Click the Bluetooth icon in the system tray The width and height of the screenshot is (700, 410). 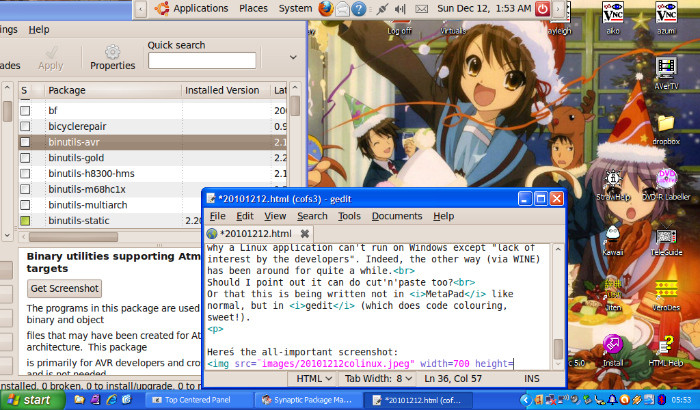(661, 399)
